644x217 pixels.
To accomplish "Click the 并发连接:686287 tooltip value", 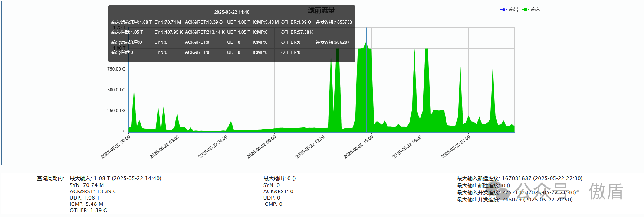I will click(x=333, y=42).
